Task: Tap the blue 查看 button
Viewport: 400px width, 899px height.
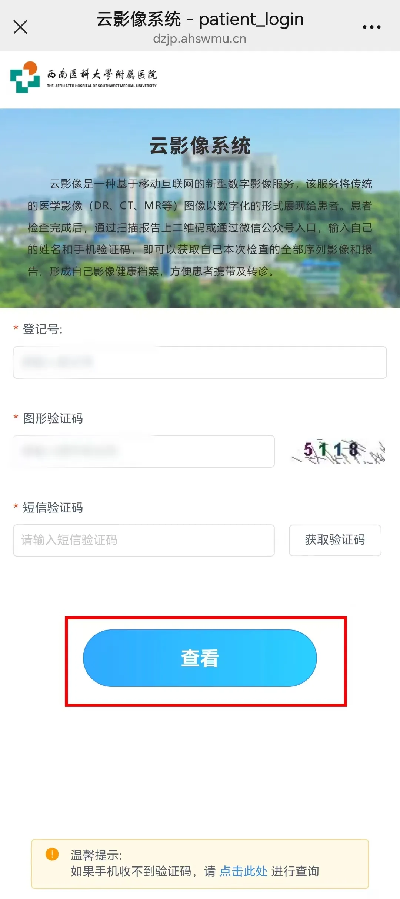Action: 200,658
